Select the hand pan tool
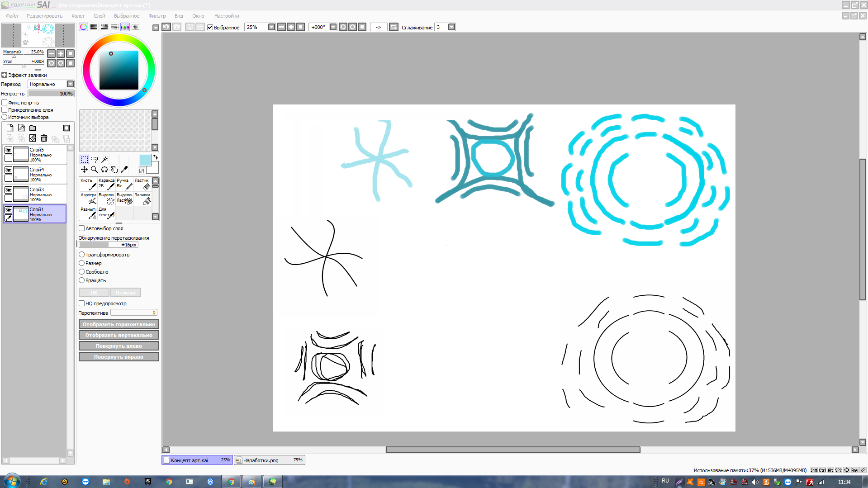Screen dimensions: 868x488 [114, 169]
